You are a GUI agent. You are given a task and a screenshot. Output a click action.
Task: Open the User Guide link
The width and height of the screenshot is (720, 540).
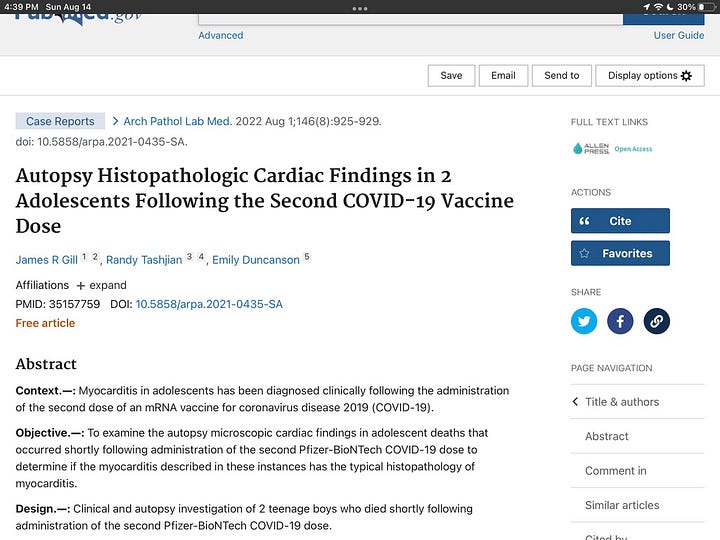[679, 35]
